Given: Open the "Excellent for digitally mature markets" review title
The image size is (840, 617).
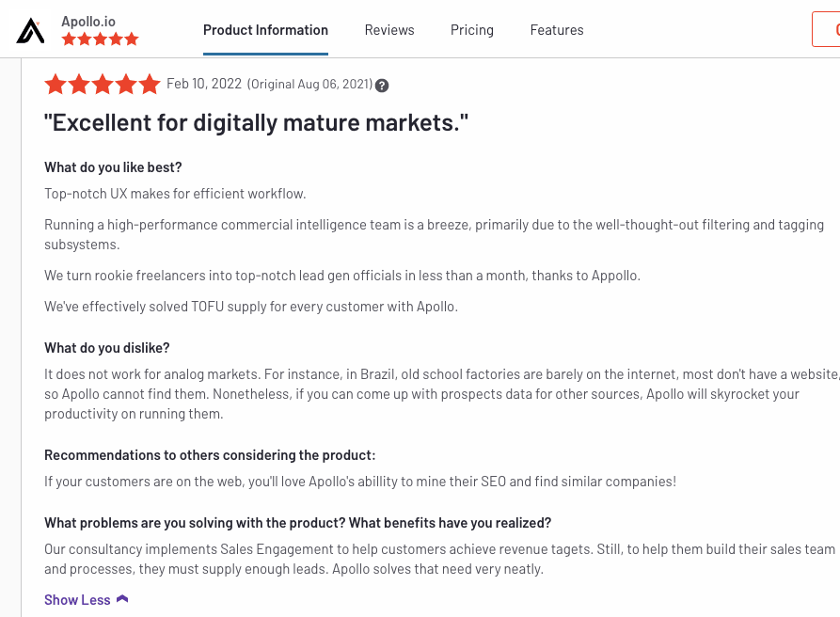Looking at the screenshot, I should (256, 122).
